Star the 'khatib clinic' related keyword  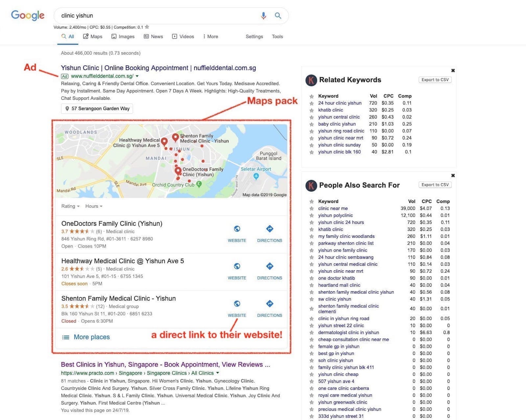coord(311,110)
